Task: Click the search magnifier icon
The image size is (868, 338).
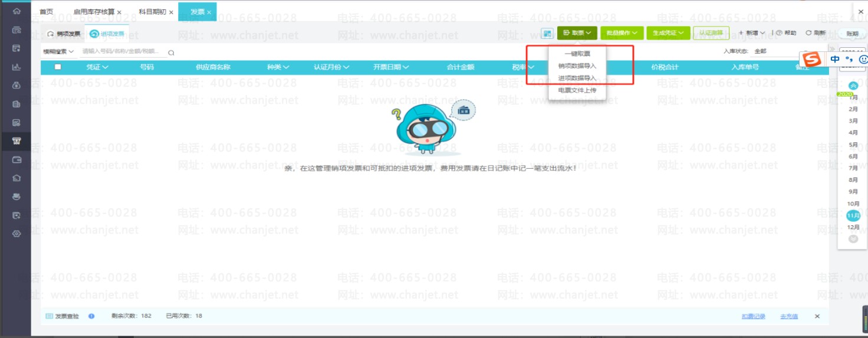Action: [x=171, y=52]
